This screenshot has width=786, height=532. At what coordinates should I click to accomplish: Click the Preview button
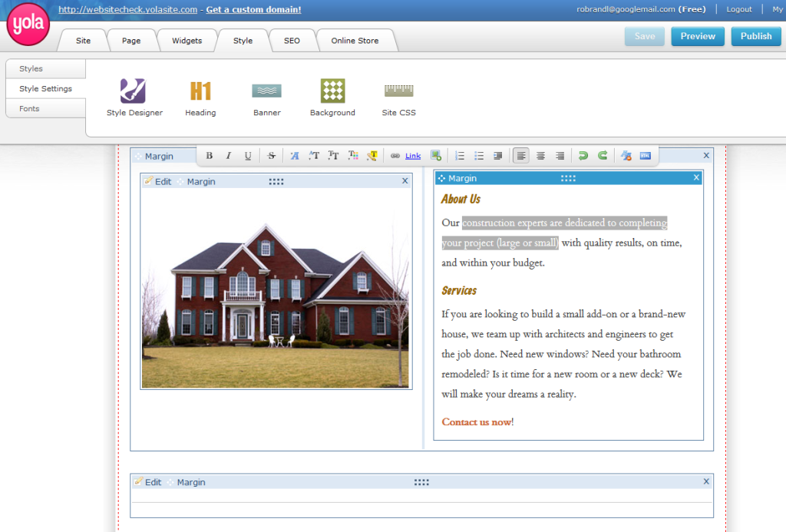(x=697, y=36)
